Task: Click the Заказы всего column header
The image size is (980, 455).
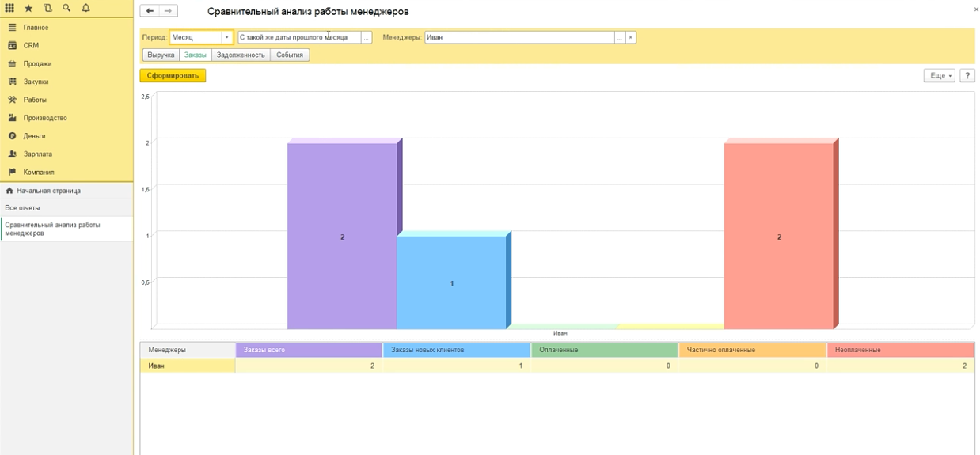Action: pyautogui.click(x=309, y=350)
